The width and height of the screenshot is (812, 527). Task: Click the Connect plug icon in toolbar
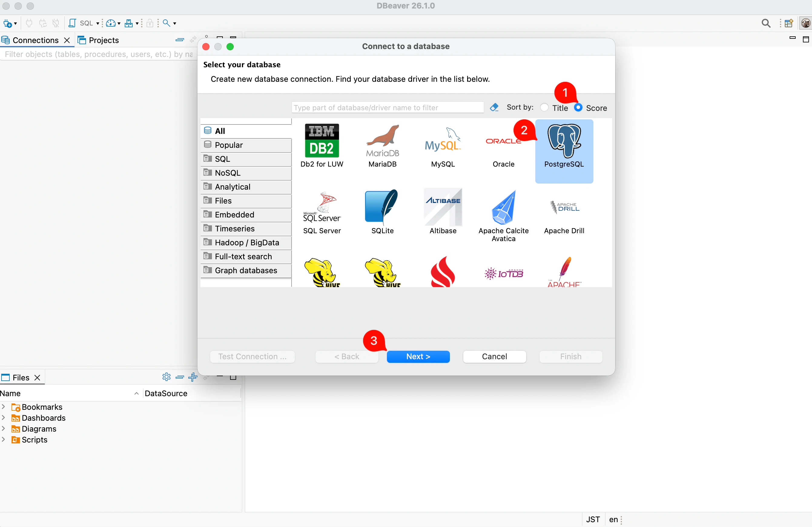[29, 23]
